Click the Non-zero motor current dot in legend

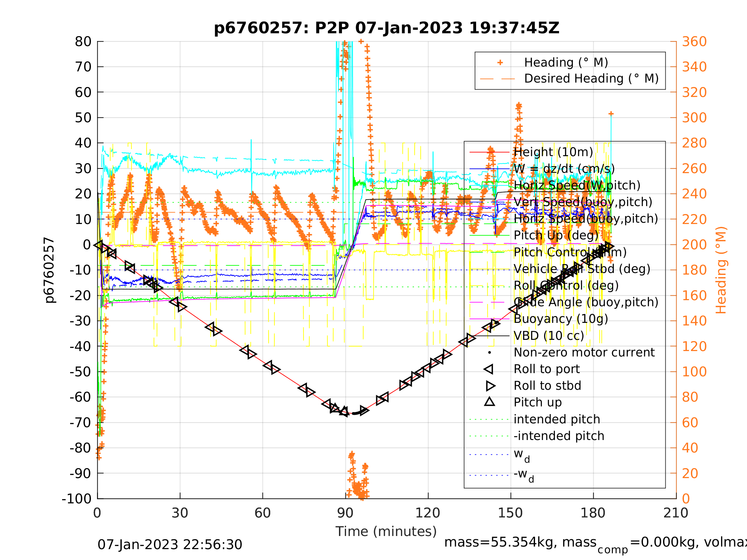(490, 352)
